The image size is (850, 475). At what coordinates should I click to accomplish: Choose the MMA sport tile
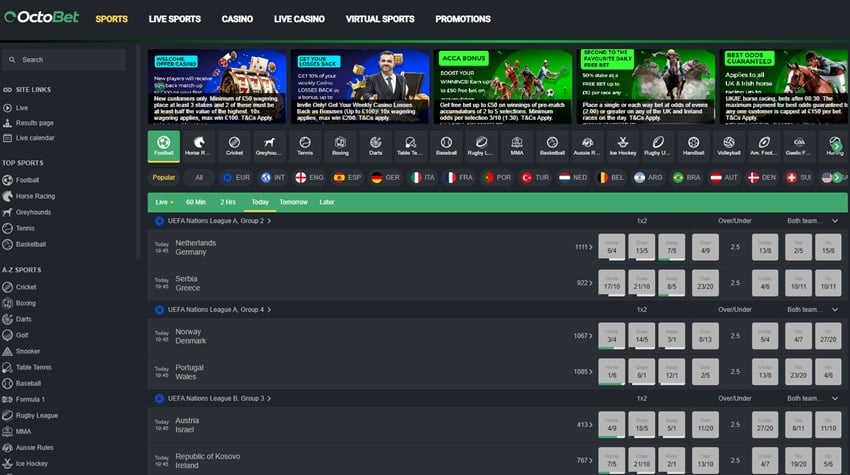(517, 146)
